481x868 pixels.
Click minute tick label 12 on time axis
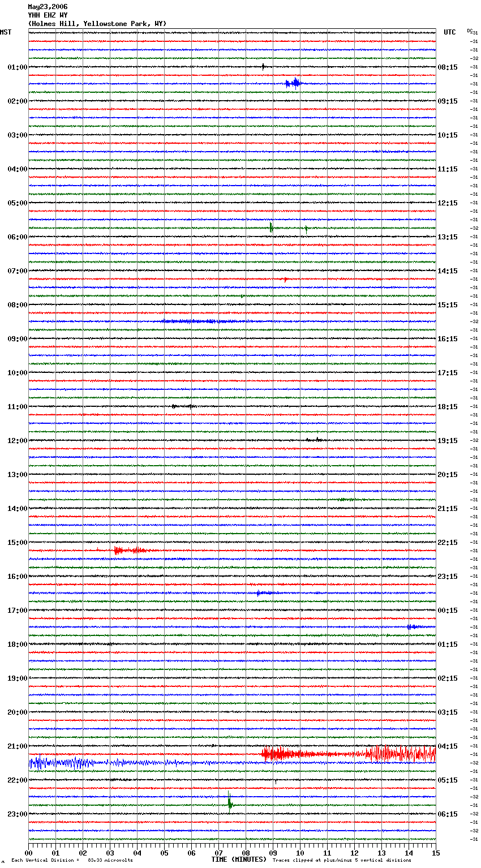point(354,853)
